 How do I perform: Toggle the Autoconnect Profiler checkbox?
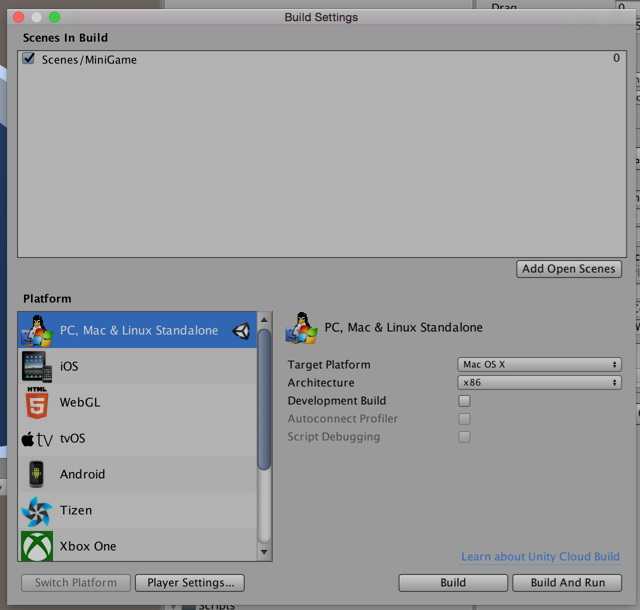(464, 419)
